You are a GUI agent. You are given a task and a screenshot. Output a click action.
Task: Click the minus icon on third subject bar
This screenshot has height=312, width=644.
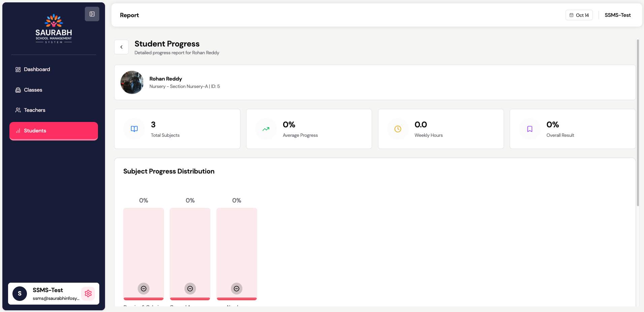237,288
